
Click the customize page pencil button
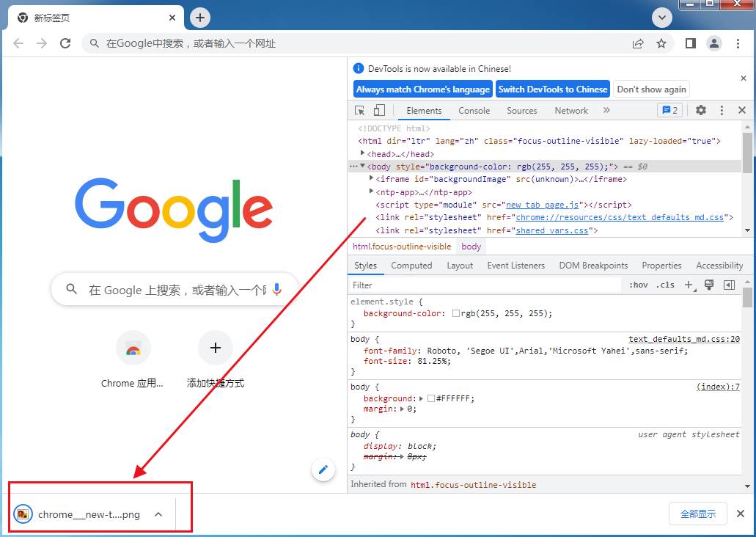323,470
